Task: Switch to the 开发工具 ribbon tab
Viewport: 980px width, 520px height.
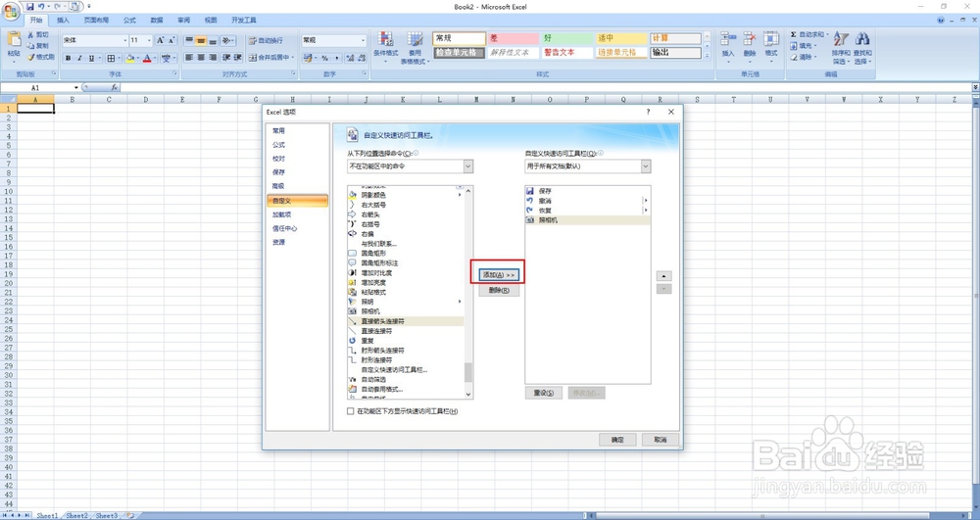Action: [244, 20]
